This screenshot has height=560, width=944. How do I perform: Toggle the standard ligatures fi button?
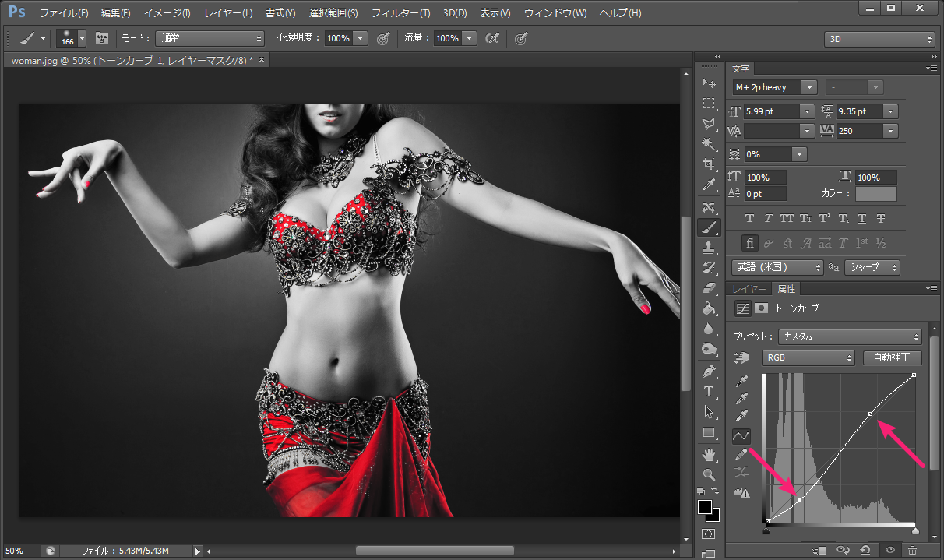tap(749, 243)
